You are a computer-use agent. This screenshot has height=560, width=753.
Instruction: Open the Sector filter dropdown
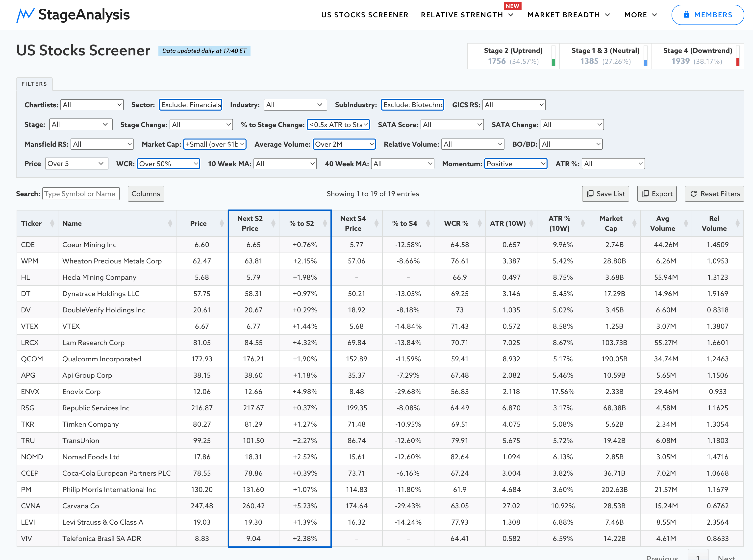[x=191, y=104]
